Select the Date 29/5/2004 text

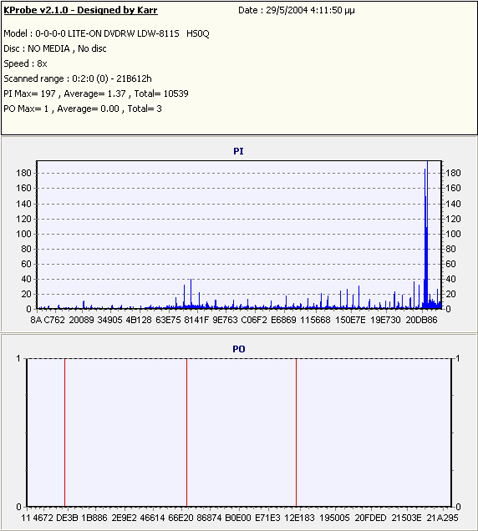296,10
